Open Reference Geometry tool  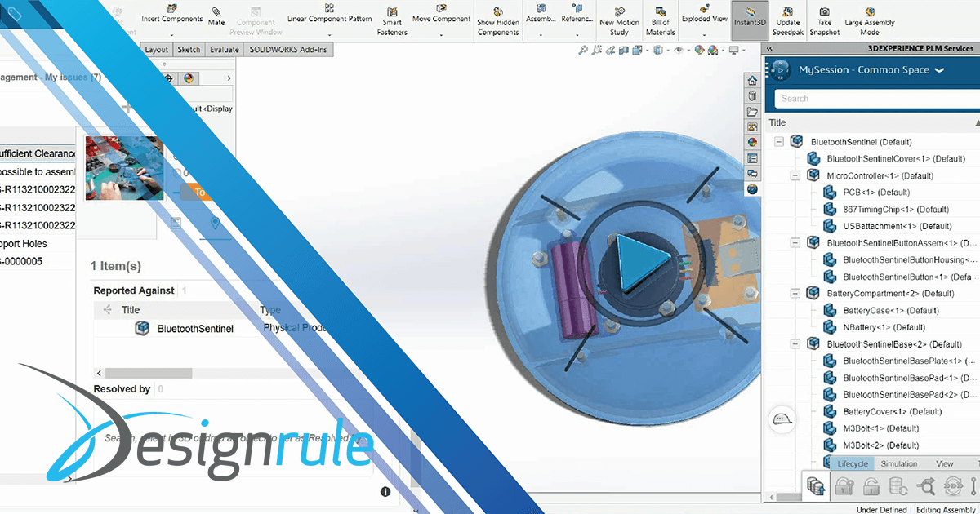pyautogui.click(x=577, y=14)
